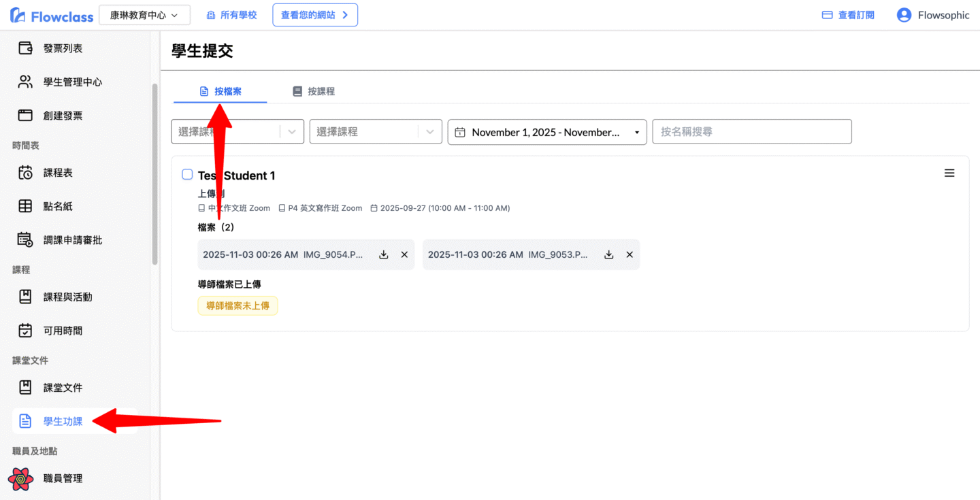Screen dimensions: 980x500
Task: Open the November date range picker
Action: pyautogui.click(x=546, y=132)
